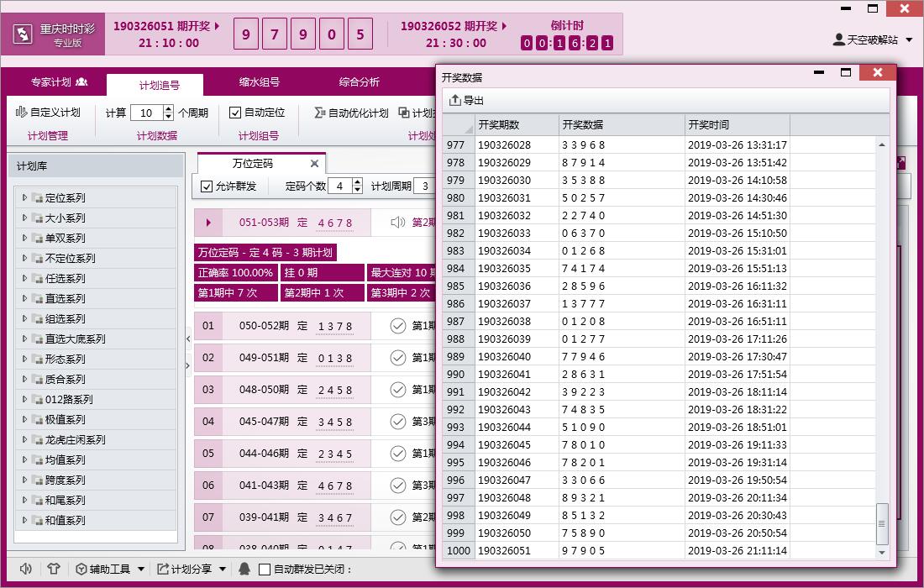
Task: Click the 定码个数 value field
Action: [340, 186]
